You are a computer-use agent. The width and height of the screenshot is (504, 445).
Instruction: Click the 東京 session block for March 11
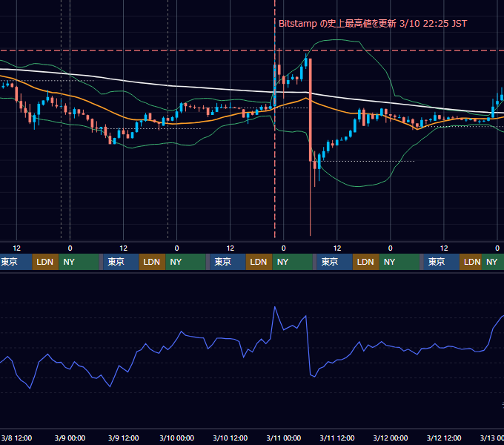click(x=334, y=262)
